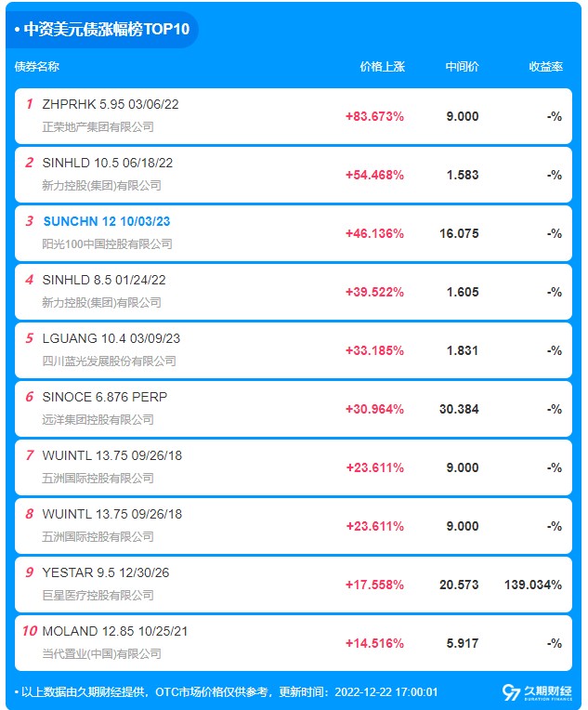The image size is (588, 710).
Task: Select rank 7 WUINTL 13.75 bond row
Action: 294,467
